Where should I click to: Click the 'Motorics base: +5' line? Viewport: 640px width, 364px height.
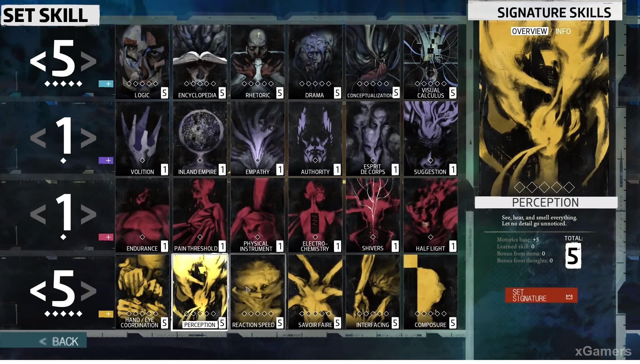coord(518,239)
